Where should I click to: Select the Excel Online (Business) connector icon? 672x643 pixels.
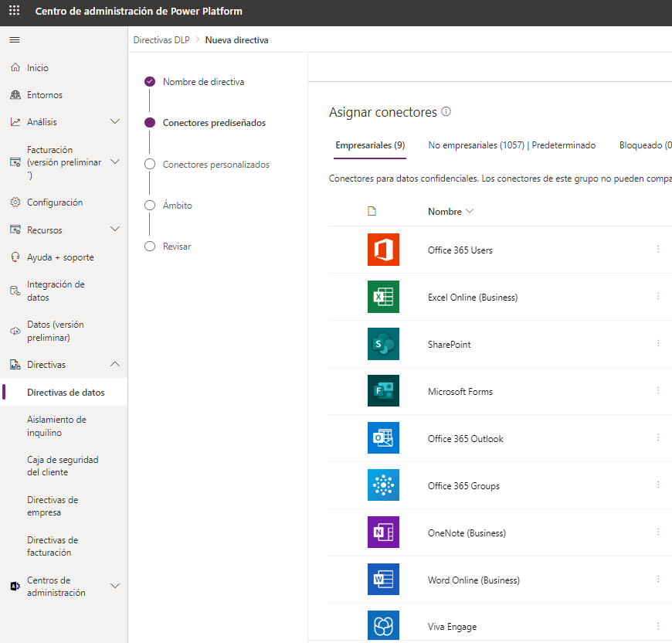click(x=383, y=296)
